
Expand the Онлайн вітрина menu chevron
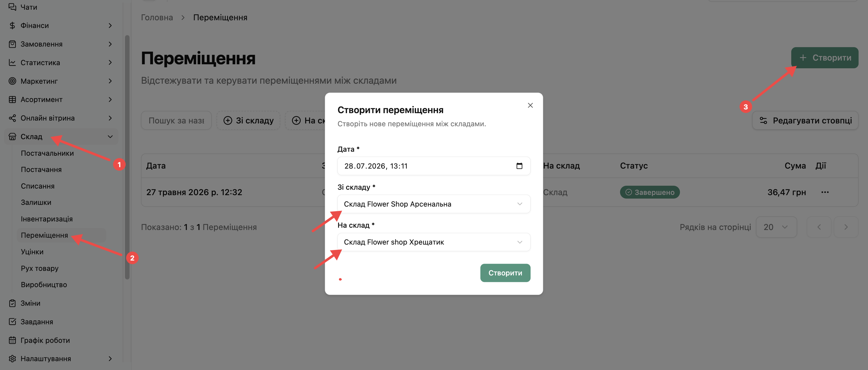click(x=110, y=118)
